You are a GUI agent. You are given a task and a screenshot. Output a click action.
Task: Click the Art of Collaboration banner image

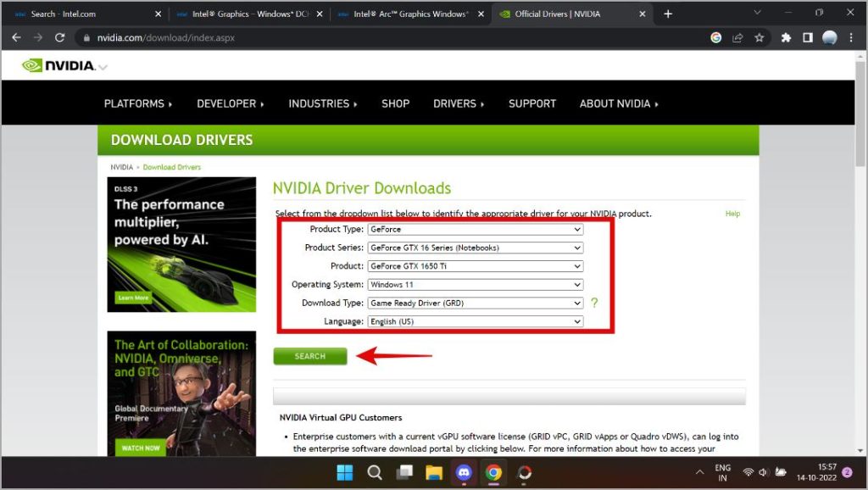(x=181, y=393)
